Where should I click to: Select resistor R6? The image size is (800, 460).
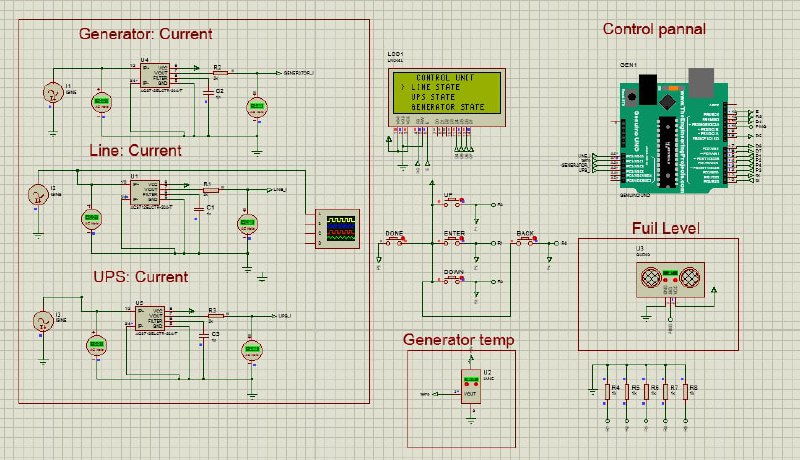646,392
